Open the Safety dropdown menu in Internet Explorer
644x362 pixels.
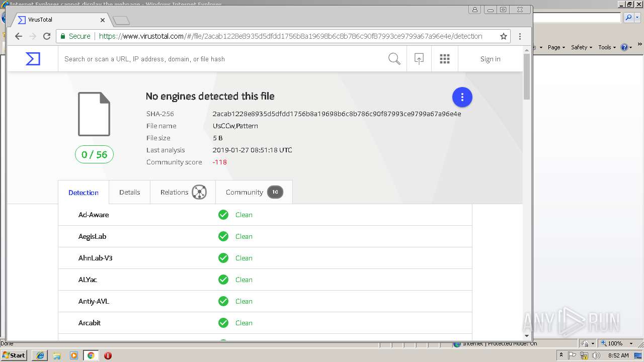(x=582, y=47)
